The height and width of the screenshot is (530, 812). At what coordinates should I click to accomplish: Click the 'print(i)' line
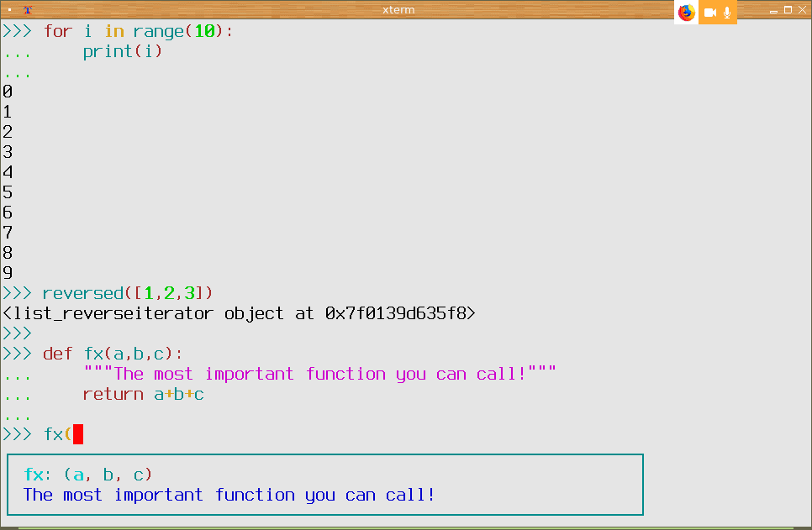122,51
